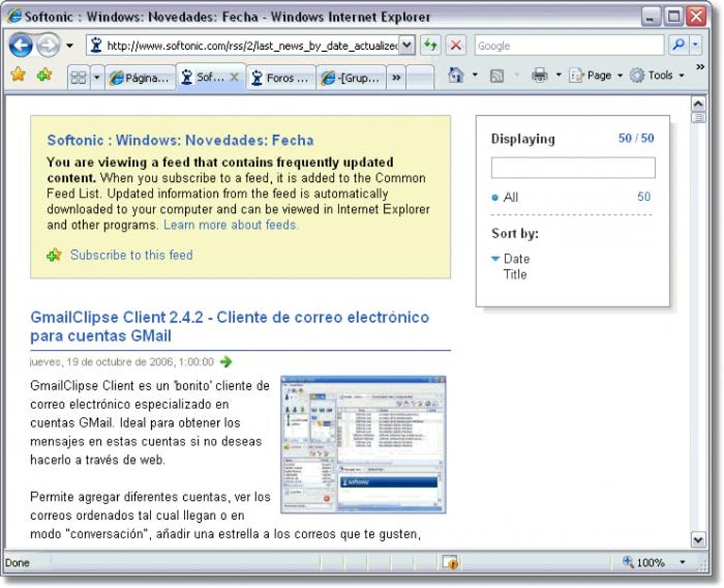Screen dimensions: 724x588
Task: Click Internet Explorer logo in title bar
Action: pos(13,16)
